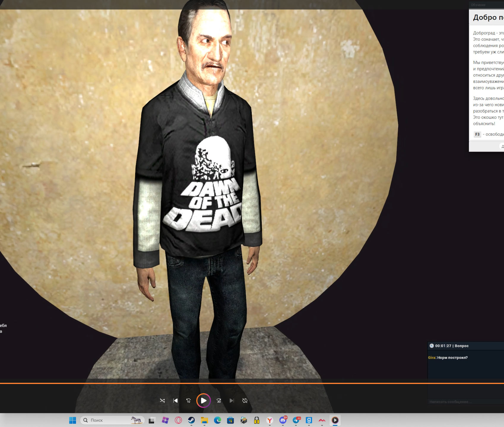Open Telegram from the taskbar
This screenshot has width=504, height=427.
point(296,420)
